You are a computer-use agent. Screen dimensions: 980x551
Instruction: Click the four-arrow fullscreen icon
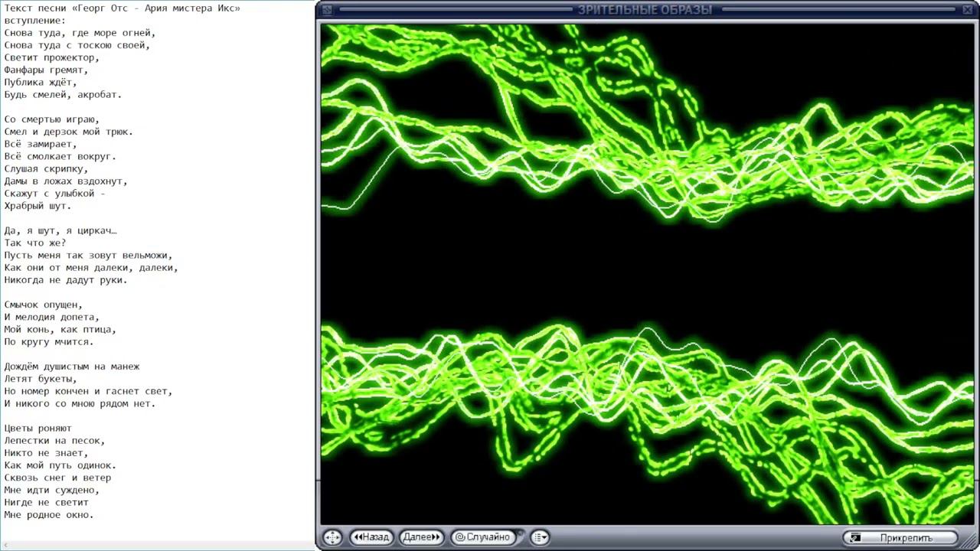pyautogui.click(x=332, y=537)
